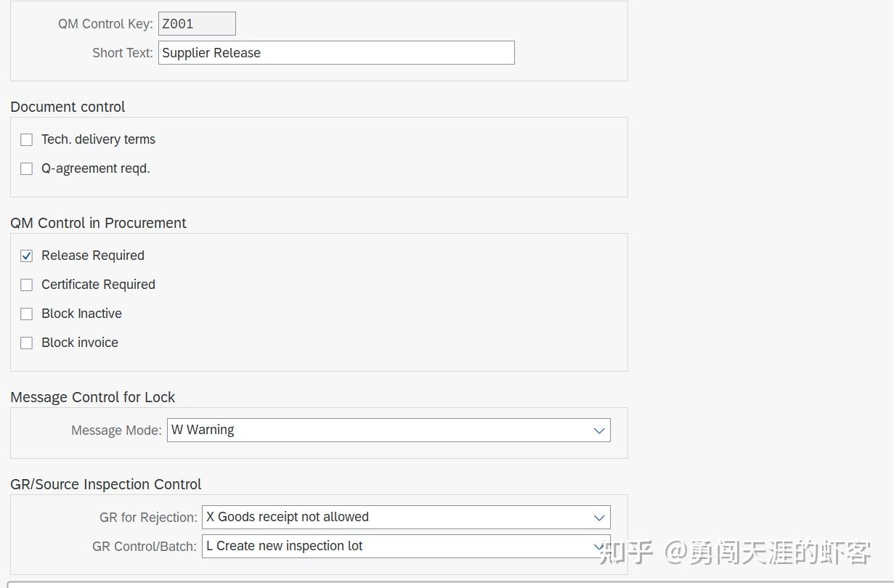
Task: Enable the Tech. delivery terms checkbox
Action: (x=26, y=139)
